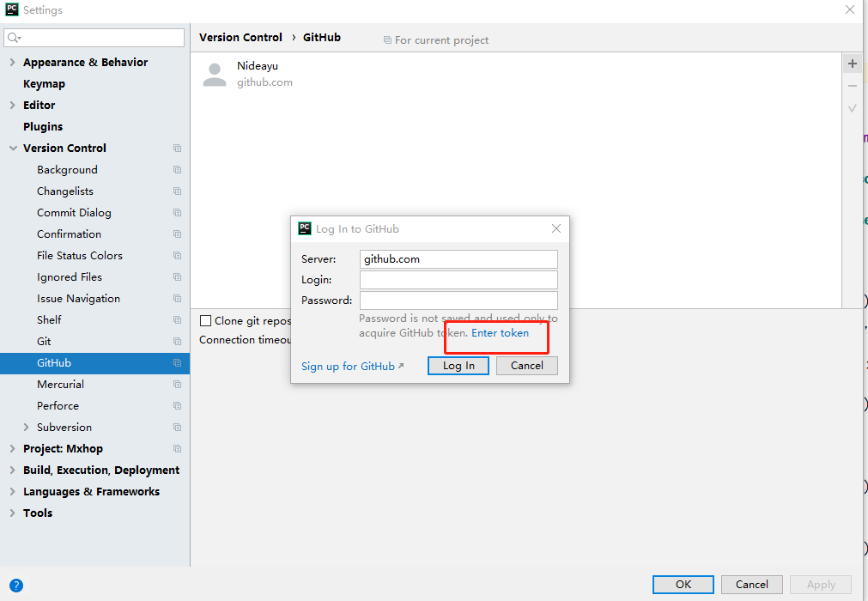Viewport: 868px width, 601px height.
Task: Click project-level icon next to File Status Colors
Action: tap(177, 256)
